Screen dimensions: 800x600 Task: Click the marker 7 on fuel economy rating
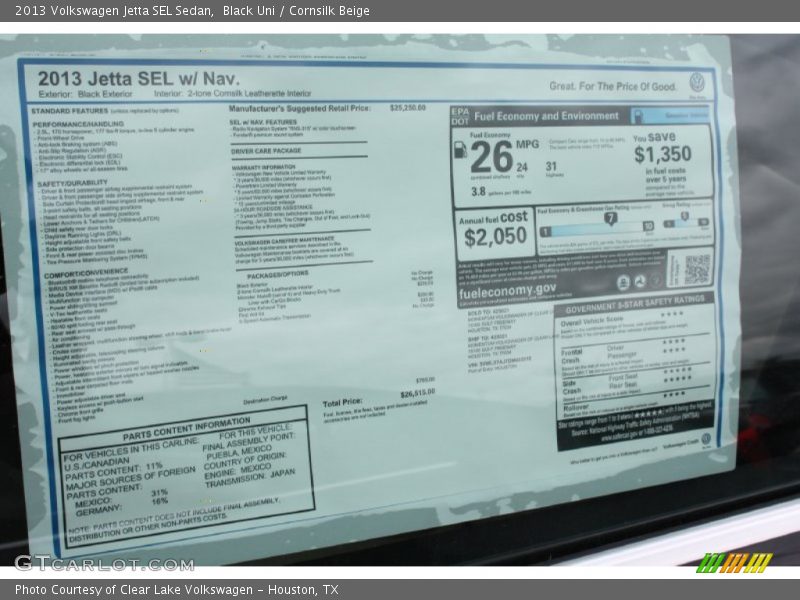pos(610,217)
